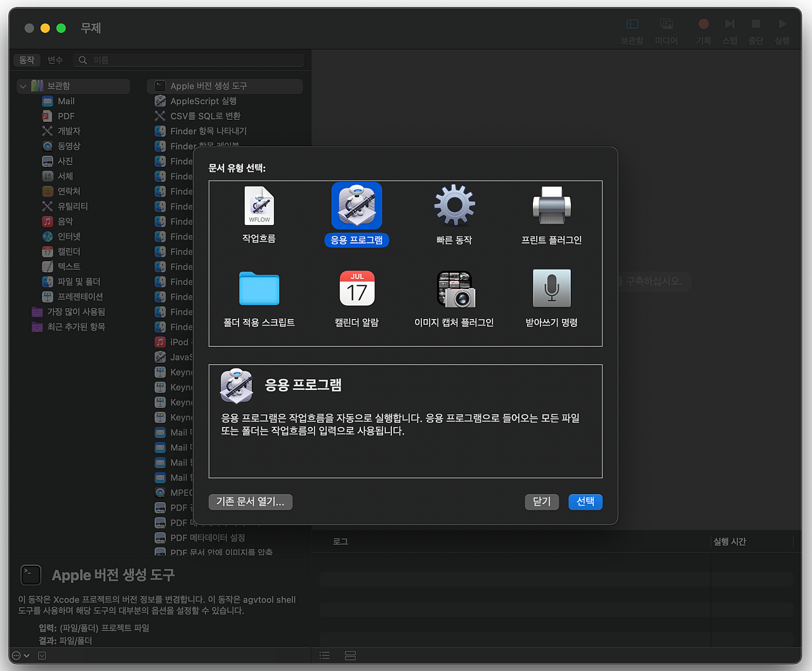This screenshot has height=671, width=812.
Task: Collapse the 보관함 library tree
Action: point(23,86)
